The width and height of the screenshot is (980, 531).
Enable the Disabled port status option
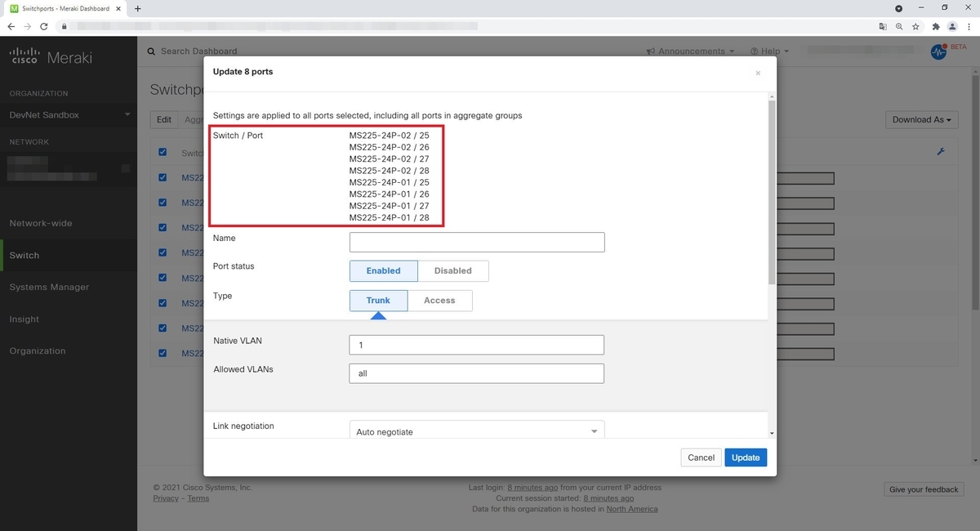[x=452, y=270]
